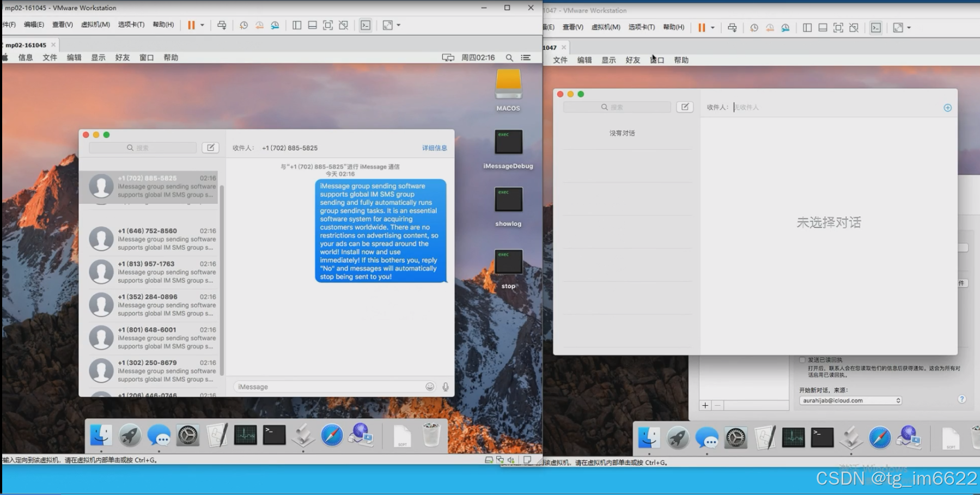Compose new message in right Messages window

point(685,107)
